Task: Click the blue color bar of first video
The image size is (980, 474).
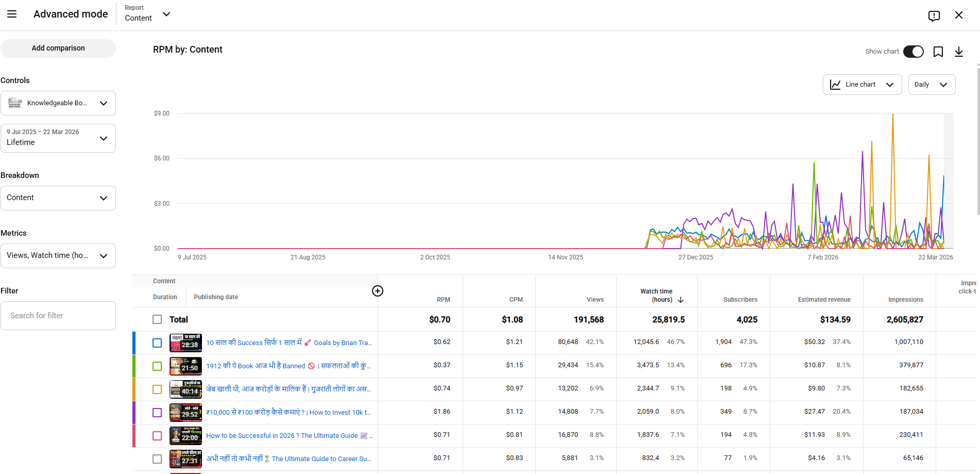Action: pyautogui.click(x=134, y=343)
